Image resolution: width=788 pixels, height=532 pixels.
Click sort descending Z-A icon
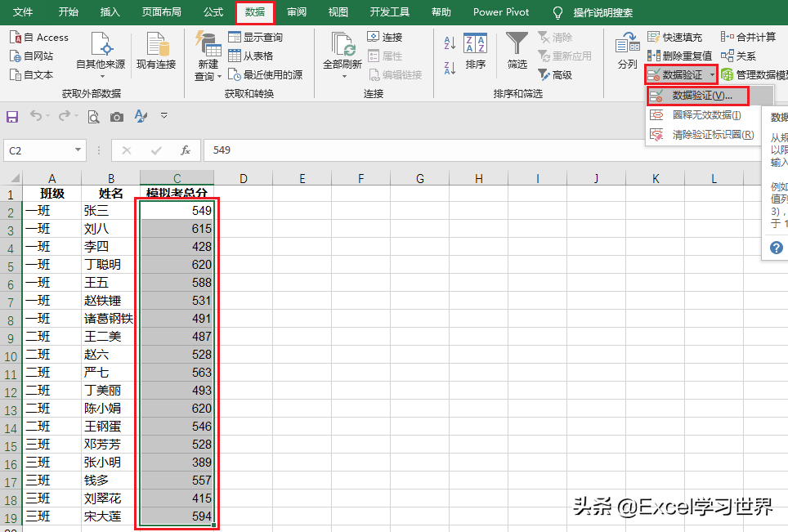(450, 67)
